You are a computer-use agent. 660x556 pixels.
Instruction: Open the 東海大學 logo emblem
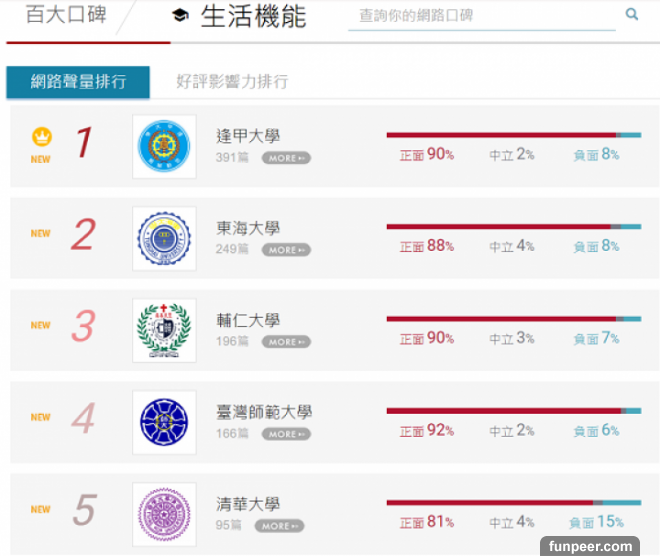(164, 239)
